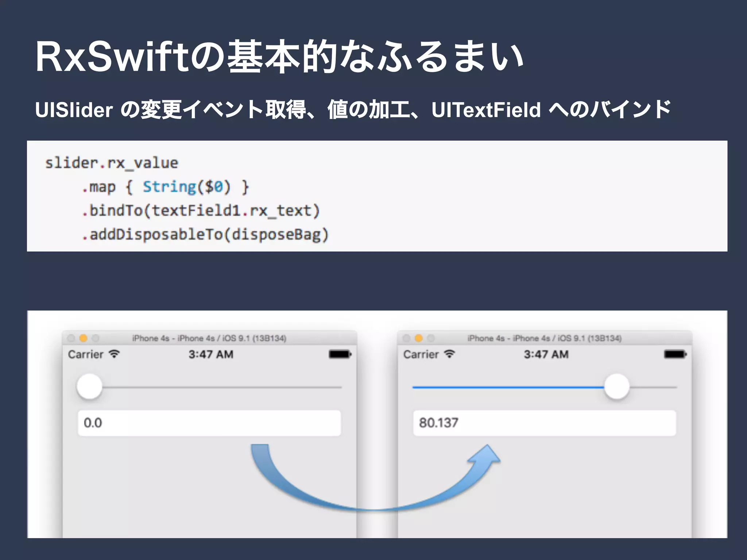Click the gray close dot on left simulator
Image resolution: width=747 pixels, height=560 pixels.
(71, 338)
